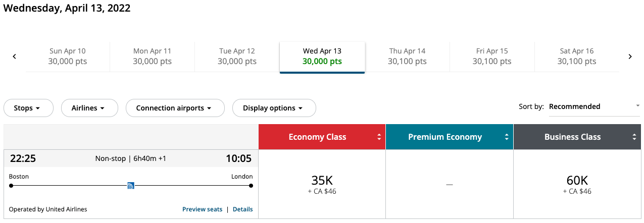
Task: Expand Connection airports filter
Action: 175,108
